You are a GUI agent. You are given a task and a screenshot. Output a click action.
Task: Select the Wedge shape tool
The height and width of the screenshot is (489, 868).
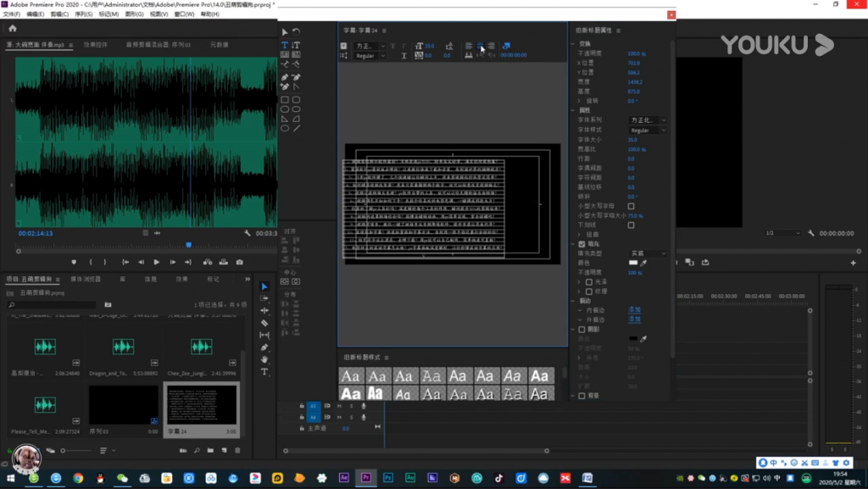[285, 119]
